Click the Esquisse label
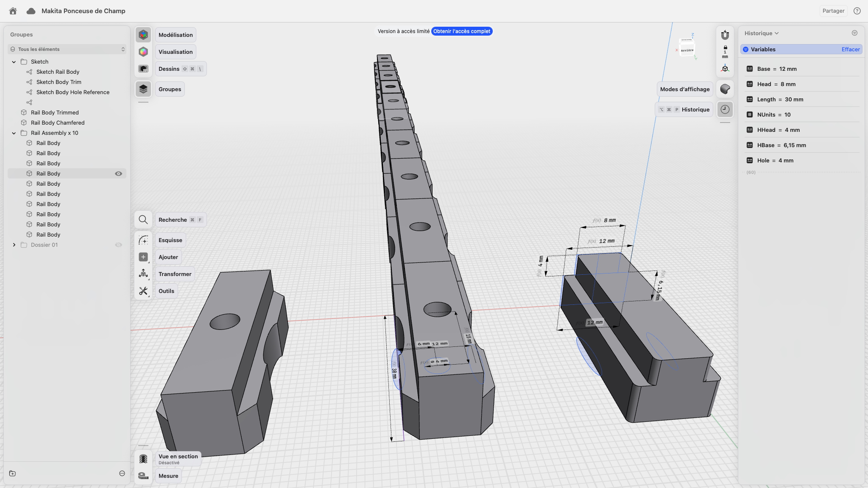The width and height of the screenshot is (868, 488). click(x=170, y=240)
